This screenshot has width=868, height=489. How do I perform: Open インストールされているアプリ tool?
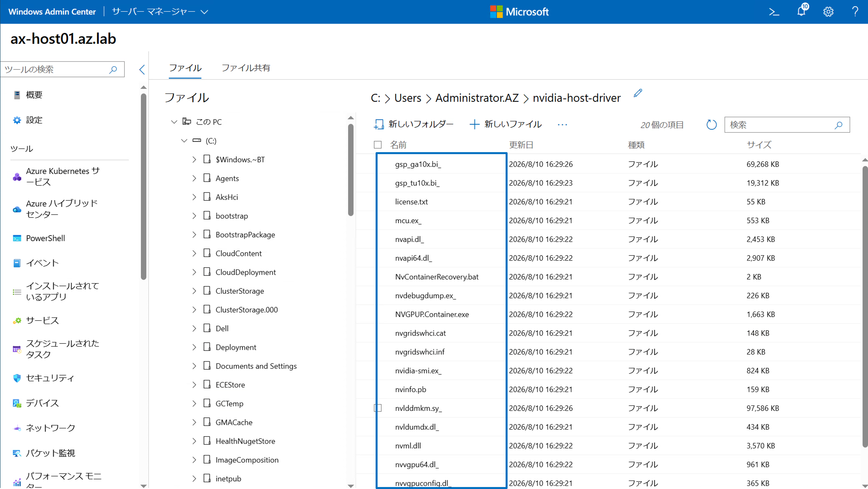tap(56, 291)
